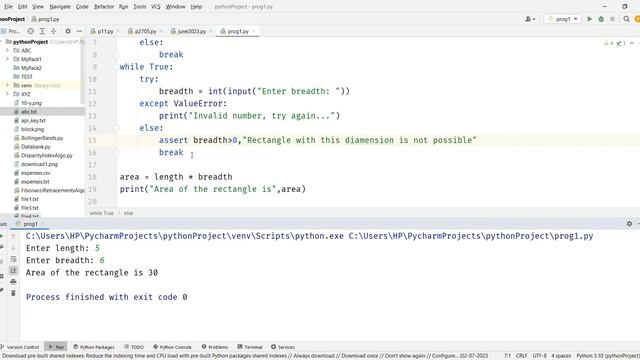The height and width of the screenshot is (360, 640).
Task: Toggle the Run tool window button
Action: pyautogui.click(x=56, y=347)
